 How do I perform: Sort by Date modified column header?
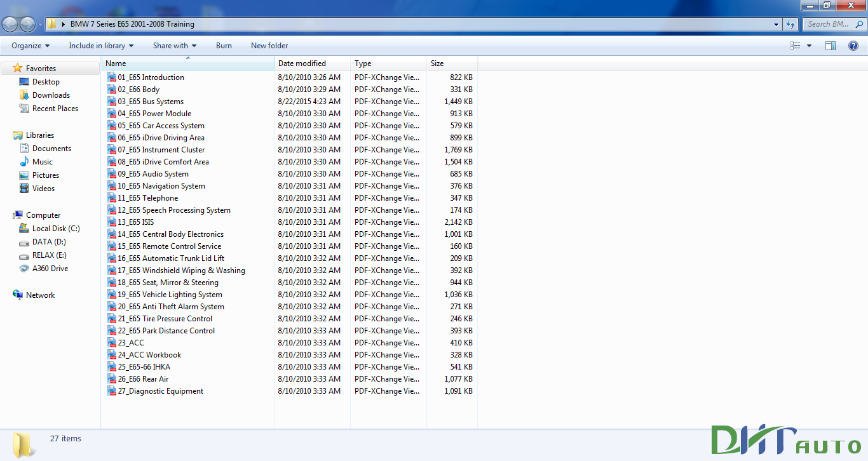coord(313,63)
